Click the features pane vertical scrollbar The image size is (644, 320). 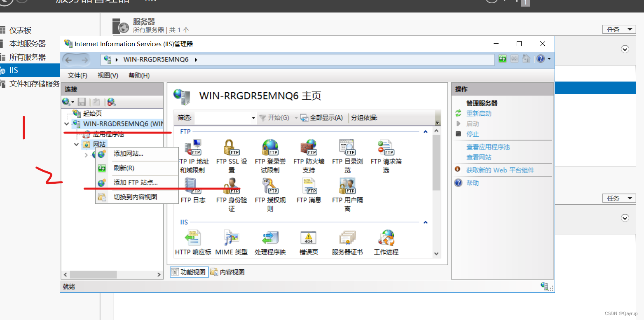[x=436, y=163]
